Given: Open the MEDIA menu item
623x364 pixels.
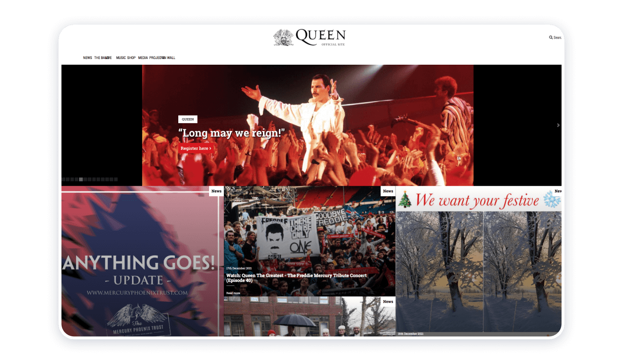Looking at the screenshot, I should pyautogui.click(x=143, y=58).
